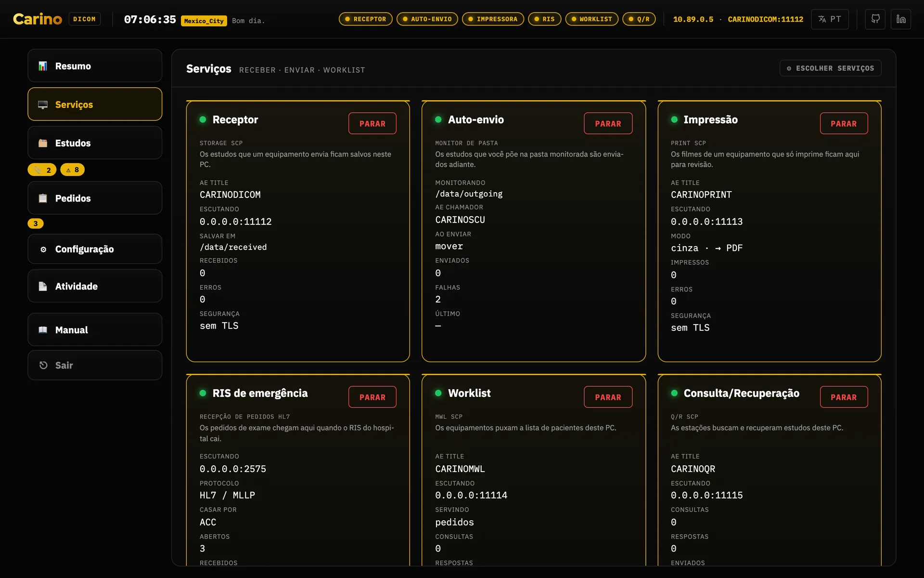
Task: Click CARINODICOM:11112 in header
Action: pyautogui.click(x=765, y=19)
